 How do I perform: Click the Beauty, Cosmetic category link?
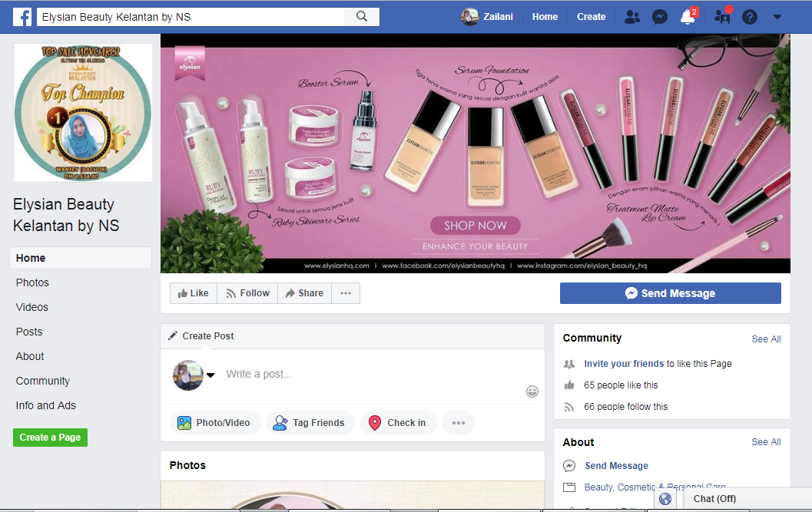click(655, 487)
